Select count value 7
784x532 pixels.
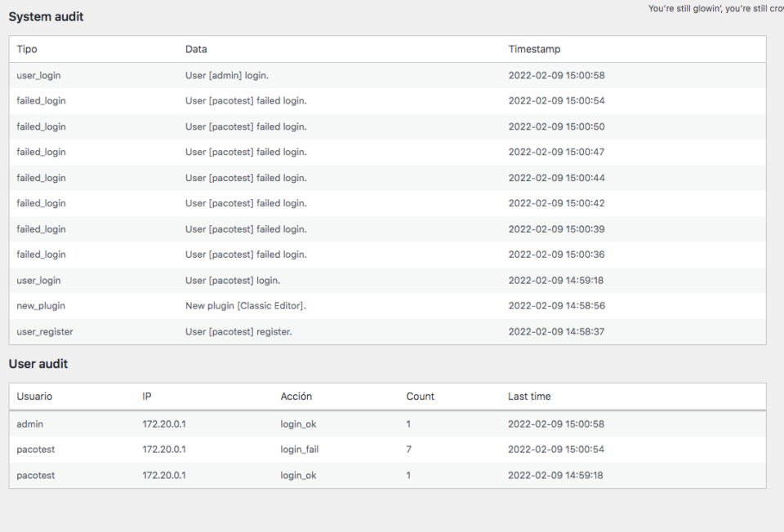[409, 450]
